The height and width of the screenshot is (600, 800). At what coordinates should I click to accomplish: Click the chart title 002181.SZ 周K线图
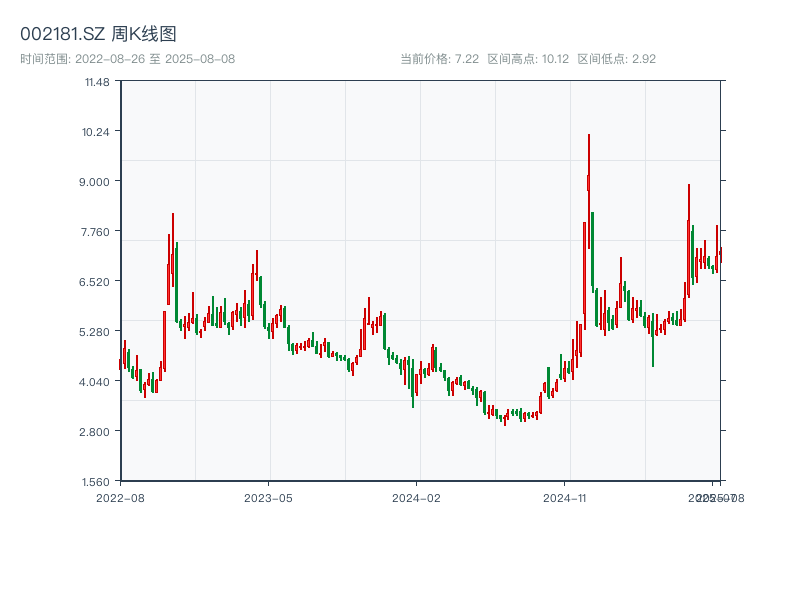click(98, 34)
